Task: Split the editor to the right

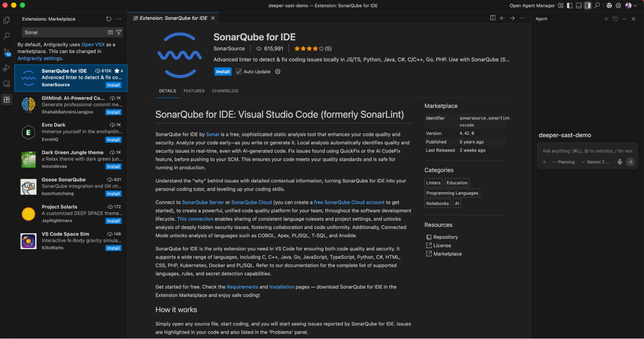Action: click(x=493, y=18)
